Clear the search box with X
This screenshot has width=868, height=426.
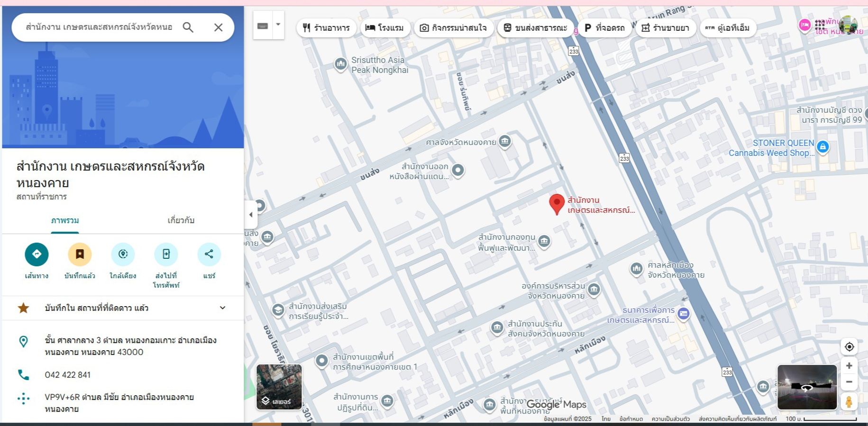coord(218,27)
